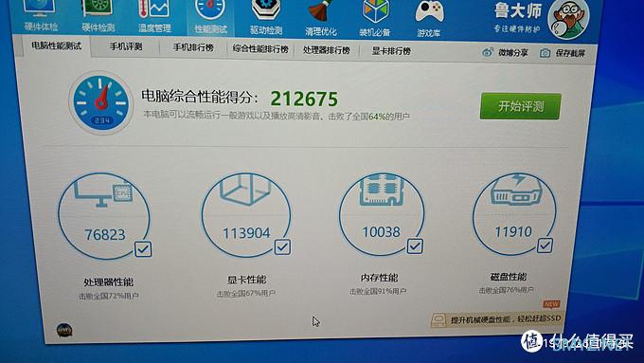644x363 pixels.
Task: Uncheck the 显卡性能 test checkbox
Action: coord(282,247)
